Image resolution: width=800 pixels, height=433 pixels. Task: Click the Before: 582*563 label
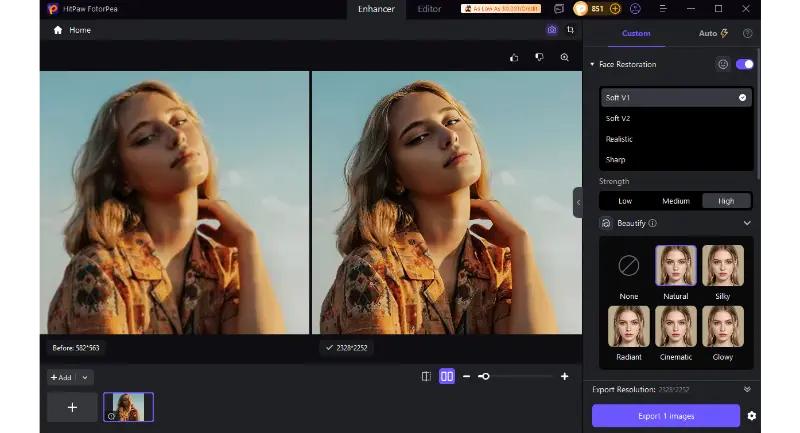pyautogui.click(x=76, y=348)
